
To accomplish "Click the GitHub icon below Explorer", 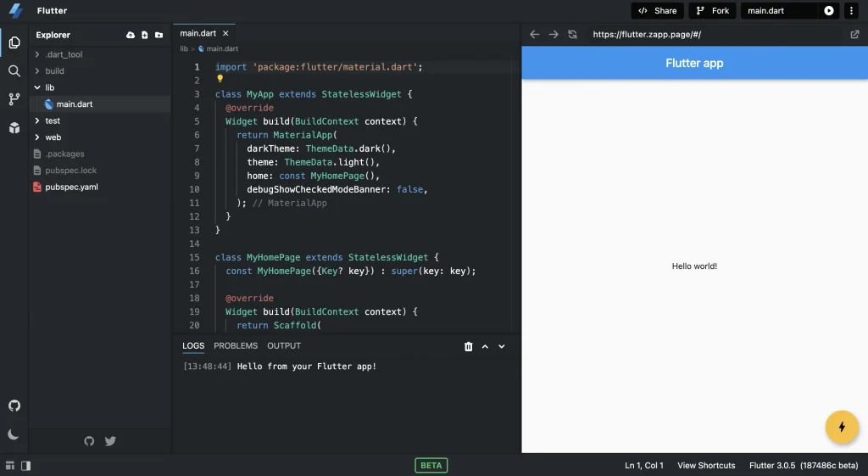I will pos(89,441).
